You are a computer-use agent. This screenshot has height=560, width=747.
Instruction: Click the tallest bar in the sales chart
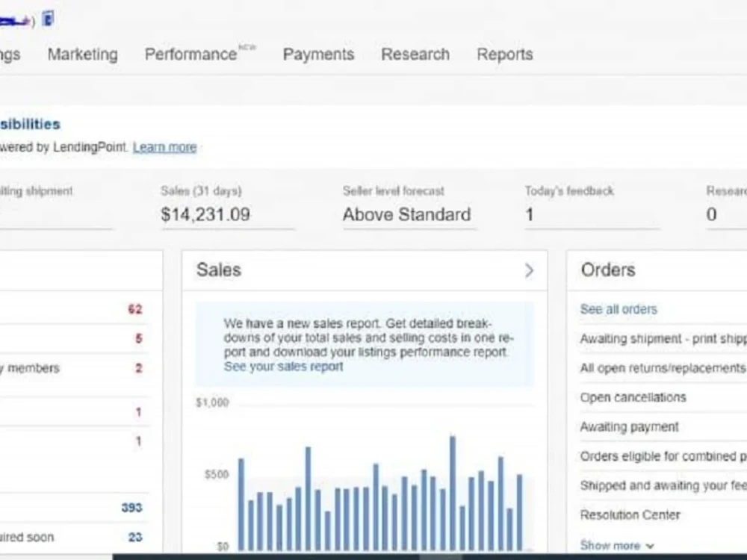tap(452, 493)
